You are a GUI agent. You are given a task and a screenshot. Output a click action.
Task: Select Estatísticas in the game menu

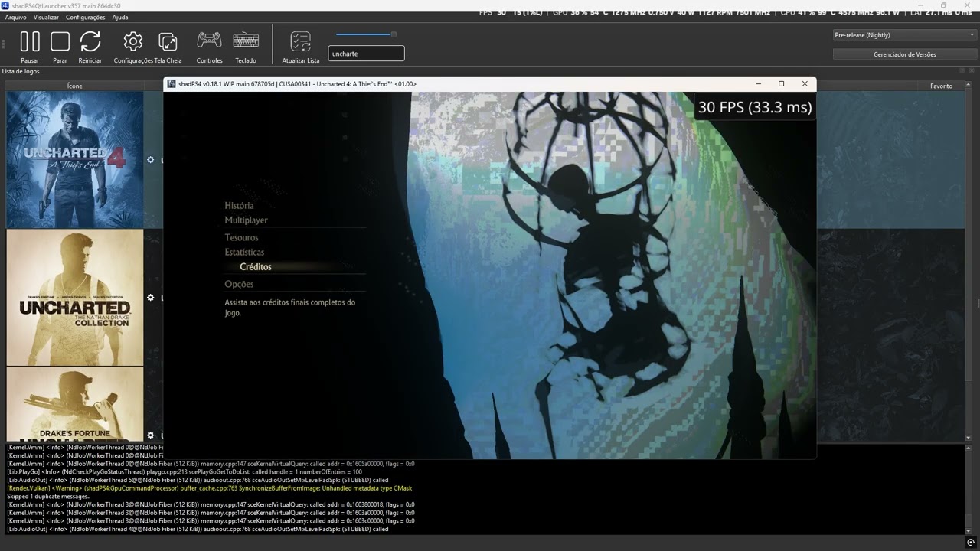[x=244, y=252]
